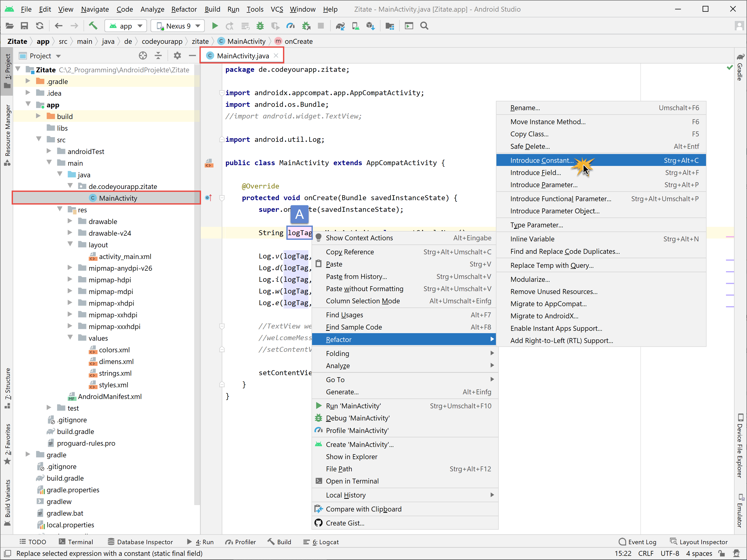Click the 15:22 cursor position indicator

(x=622, y=554)
